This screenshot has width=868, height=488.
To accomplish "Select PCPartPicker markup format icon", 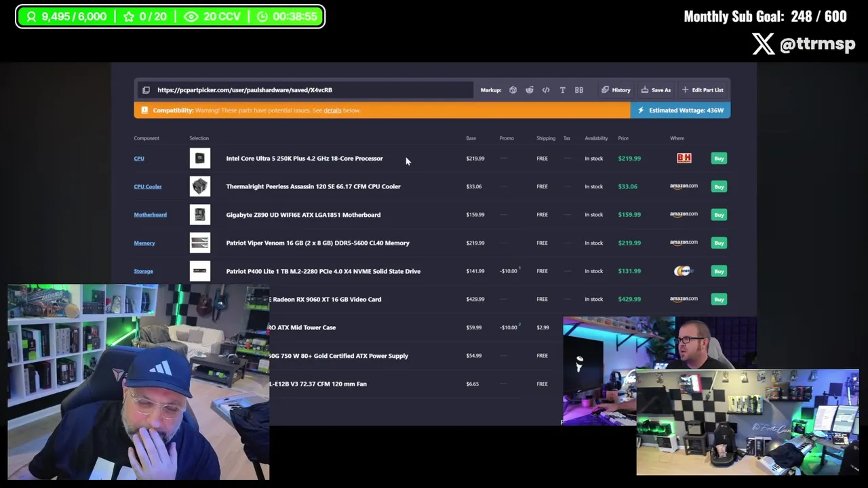I will tap(513, 90).
